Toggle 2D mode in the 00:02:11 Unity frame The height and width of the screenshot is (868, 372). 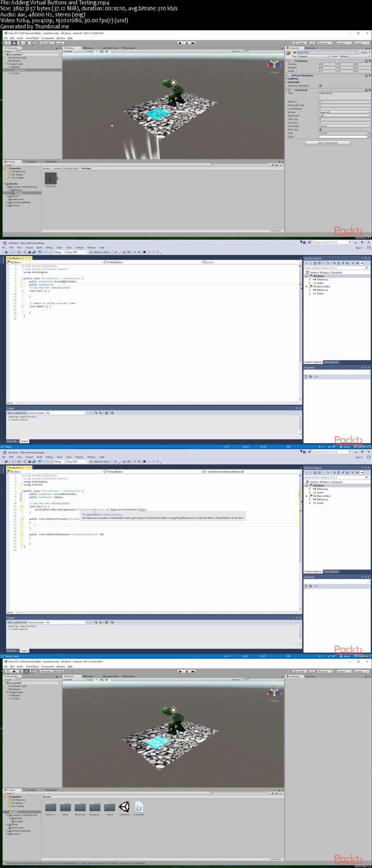(x=90, y=51)
